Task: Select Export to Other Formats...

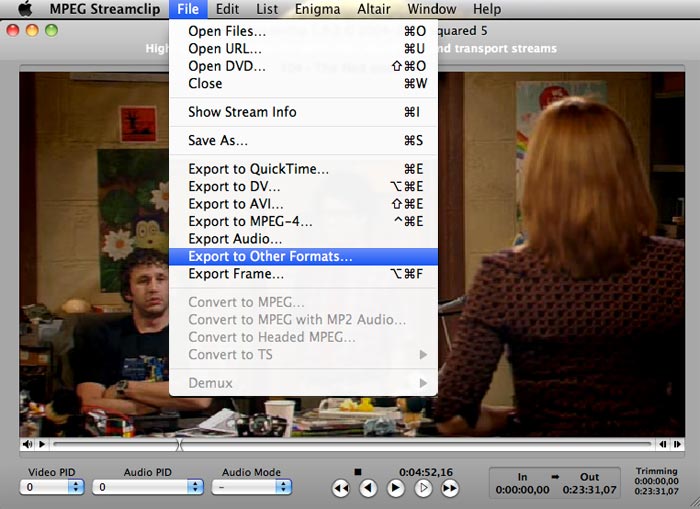Action: point(303,256)
